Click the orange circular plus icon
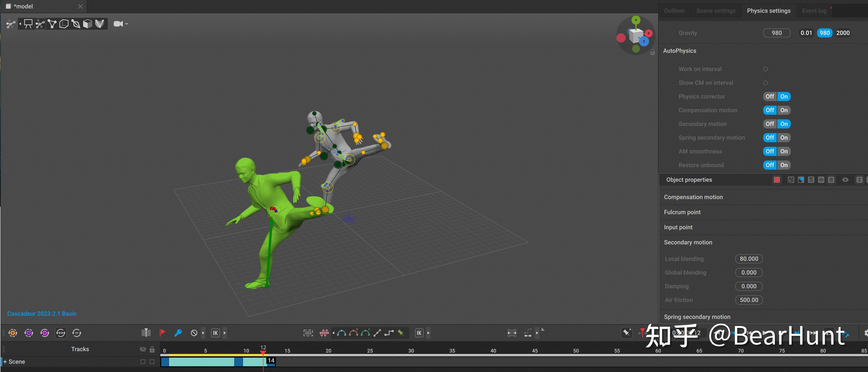 [x=13, y=333]
